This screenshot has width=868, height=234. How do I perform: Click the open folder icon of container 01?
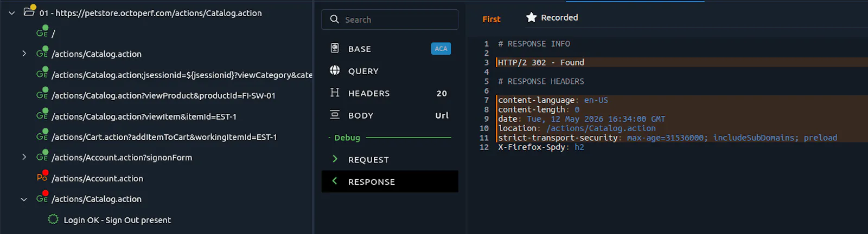coord(29,12)
